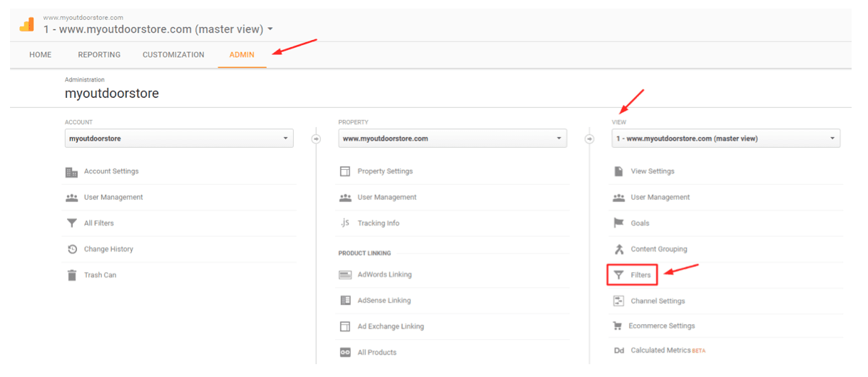This screenshot has width=868, height=377.
Task: Click the All Products link icon
Action: pos(345,353)
